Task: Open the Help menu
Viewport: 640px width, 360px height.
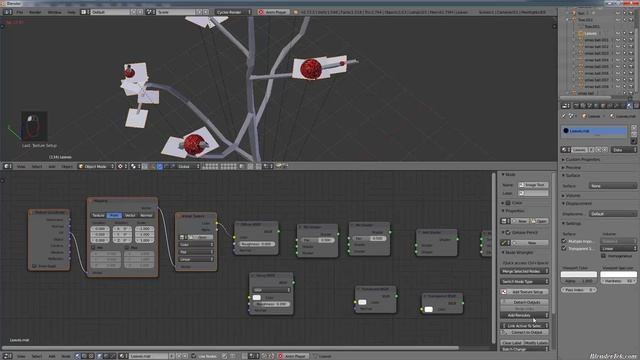Action: 71,12
